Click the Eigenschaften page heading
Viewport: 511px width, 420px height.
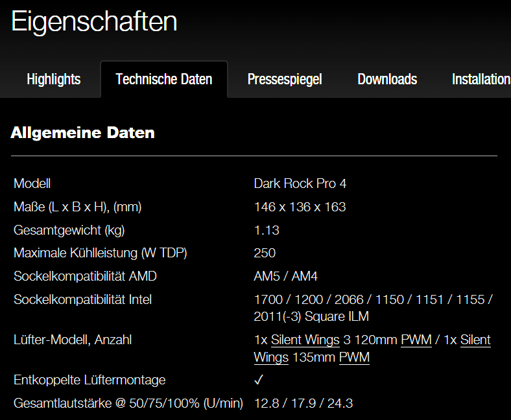coord(94,21)
